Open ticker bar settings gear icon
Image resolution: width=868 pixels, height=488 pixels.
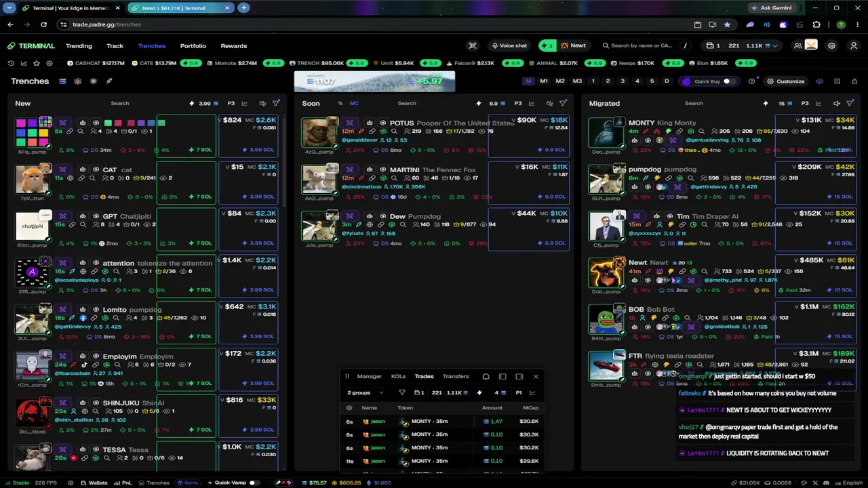pyautogui.click(x=49, y=63)
